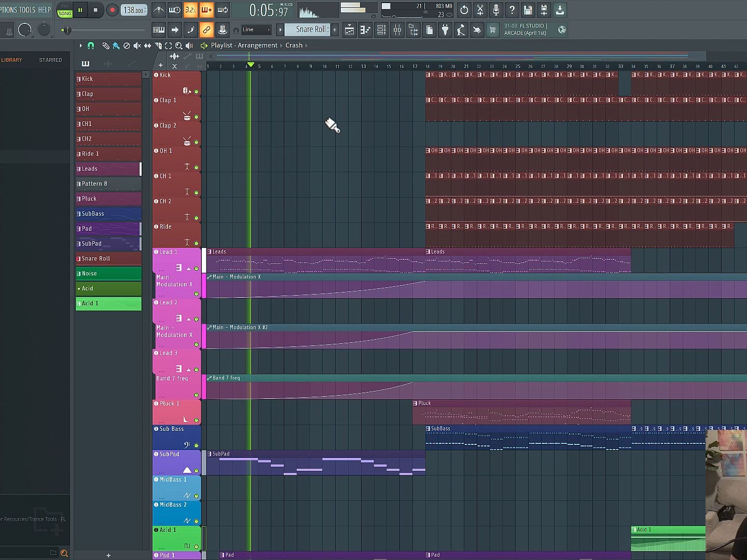
Task: Collapse the Lead 2 track group arrow
Action: 189,319
